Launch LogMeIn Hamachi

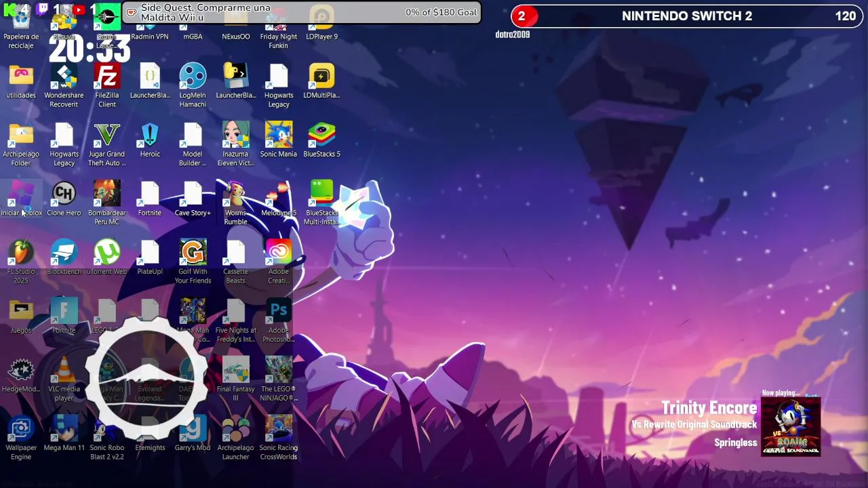pos(193,86)
